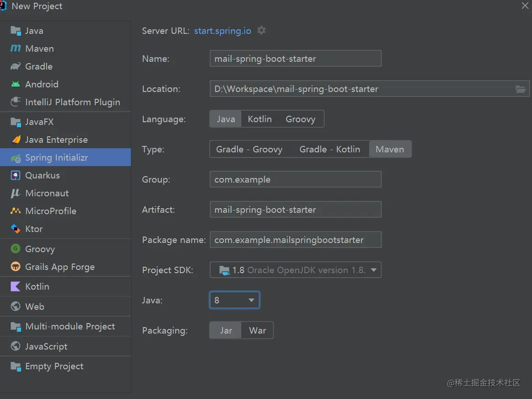Choose Gradle - Kotlin project type
The width and height of the screenshot is (532, 399).
click(x=330, y=149)
